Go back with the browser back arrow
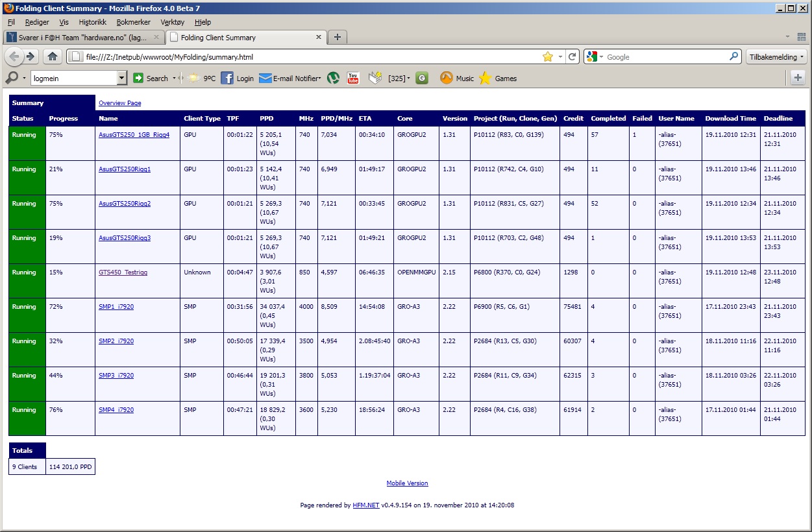Image resolution: width=812 pixels, height=532 pixels. click(15, 56)
